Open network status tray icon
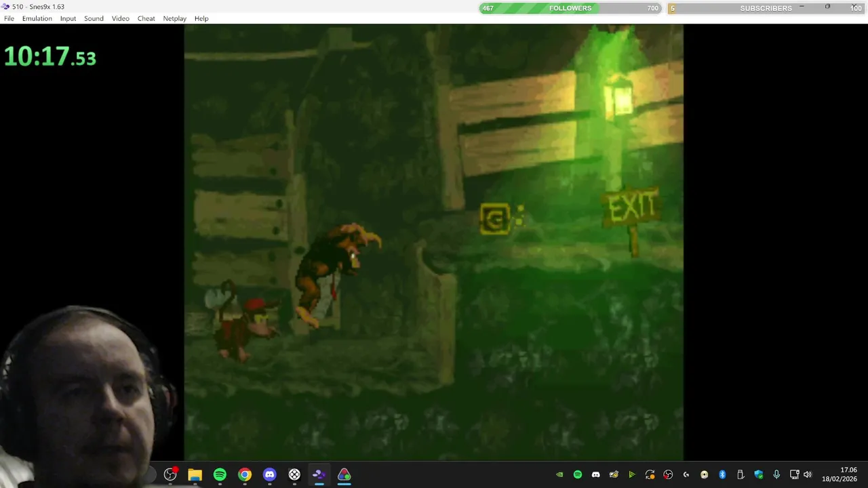The width and height of the screenshot is (868, 488). click(x=794, y=474)
